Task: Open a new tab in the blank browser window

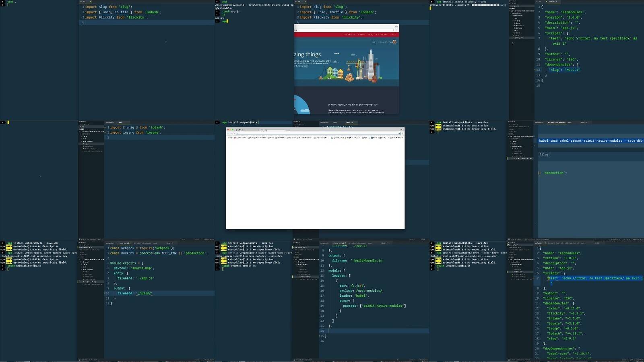Action: tap(288, 130)
